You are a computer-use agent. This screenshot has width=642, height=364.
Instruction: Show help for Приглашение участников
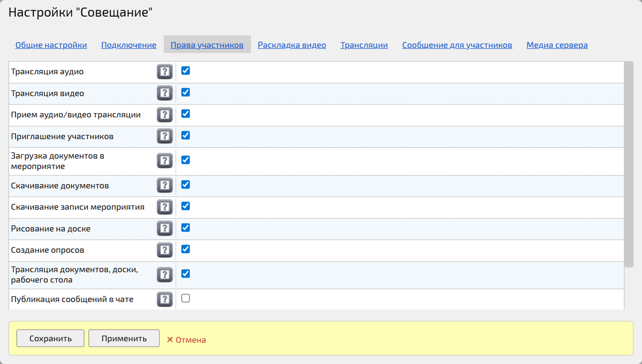click(x=164, y=136)
